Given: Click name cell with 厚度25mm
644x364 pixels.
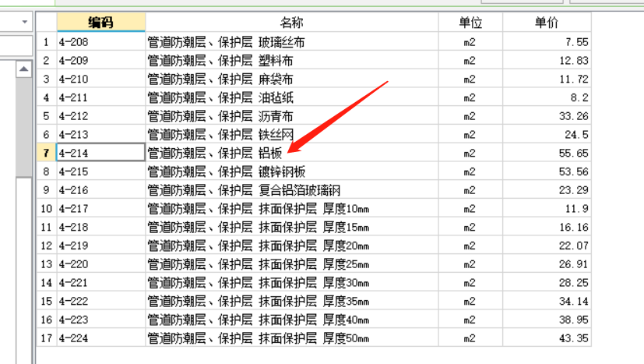Looking at the screenshot, I should pos(292,264).
